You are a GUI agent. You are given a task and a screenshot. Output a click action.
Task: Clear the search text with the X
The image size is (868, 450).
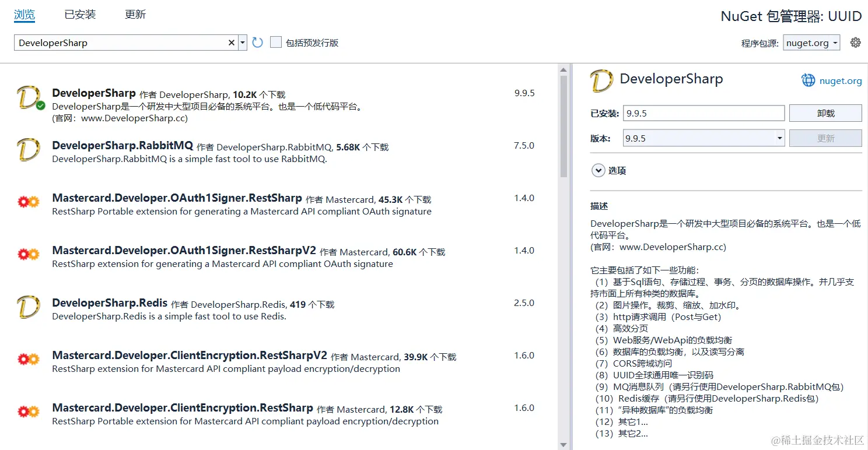click(232, 43)
